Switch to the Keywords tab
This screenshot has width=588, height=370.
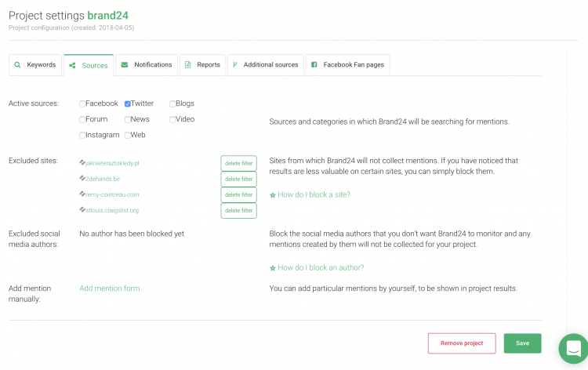(x=34, y=65)
